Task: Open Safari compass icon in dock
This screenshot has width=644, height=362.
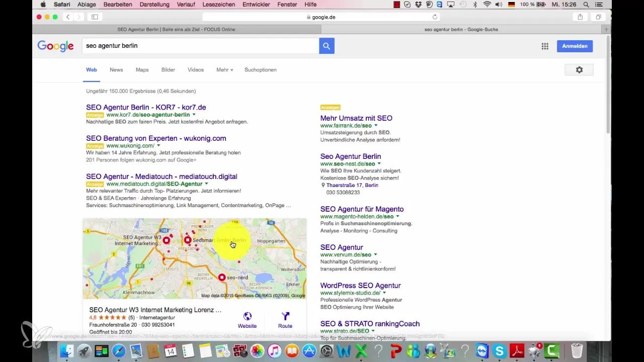Action: point(119,350)
